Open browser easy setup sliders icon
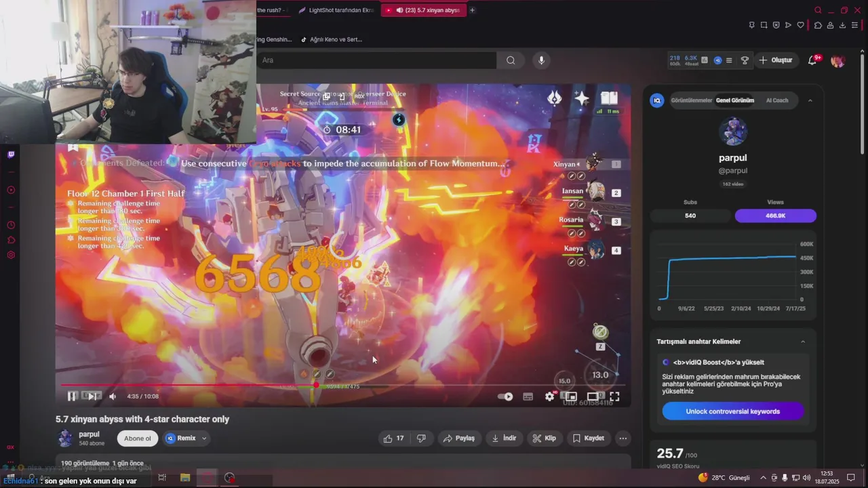Screen dimensions: 868x488 pyautogui.click(x=855, y=25)
